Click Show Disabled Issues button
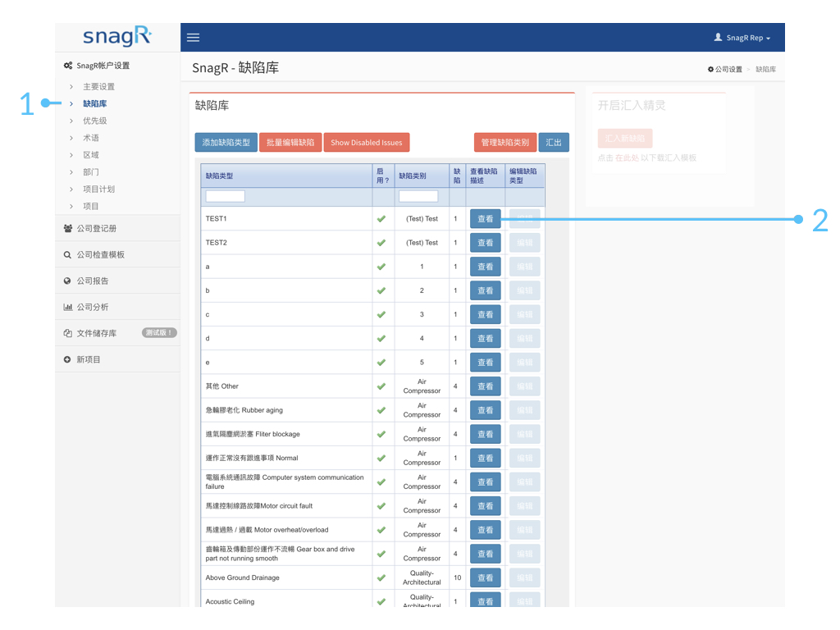Viewport: 840px width, 630px height. pyautogui.click(x=367, y=143)
